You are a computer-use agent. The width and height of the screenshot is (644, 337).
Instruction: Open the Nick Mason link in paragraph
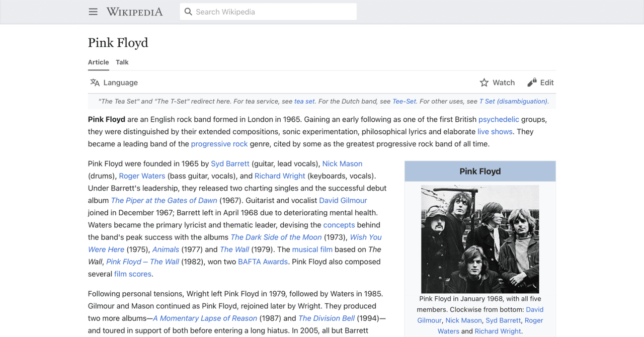pyautogui.click(x=342, y=163)
